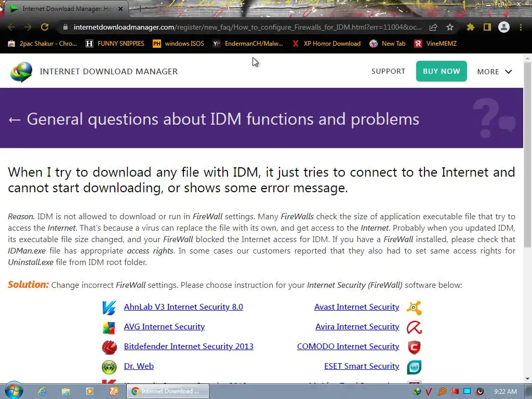Click the red Avira logo icon
Screen dimensions: 532x399
pyautogui.click(x=414, y=328)
